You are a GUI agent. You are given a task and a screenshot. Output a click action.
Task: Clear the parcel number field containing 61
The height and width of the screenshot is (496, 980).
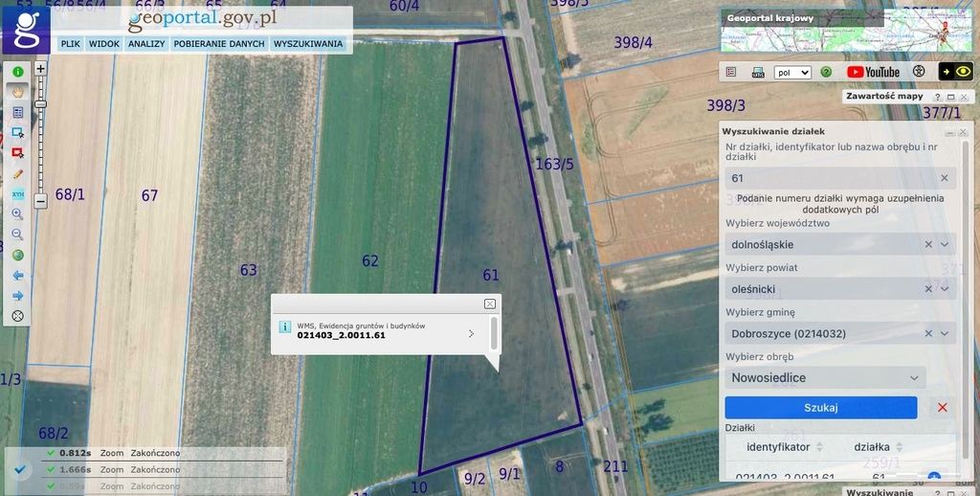[945, 178]
